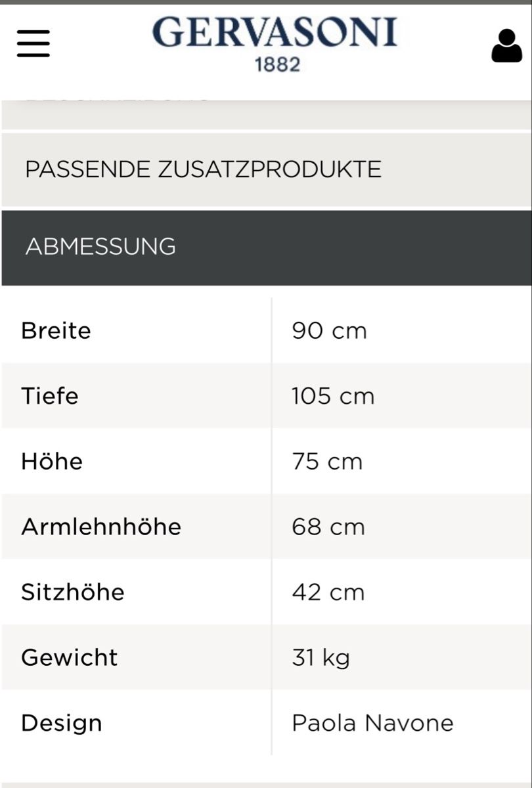Select the 90 cm width value
The width and height of the screenshot is (532, 788).
click(x=329, y=330)
